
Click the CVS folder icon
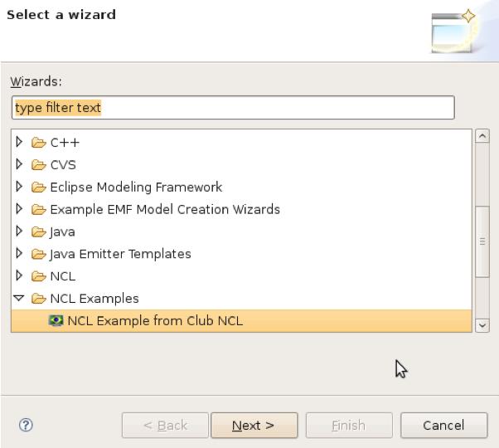(x=39, y=164)
